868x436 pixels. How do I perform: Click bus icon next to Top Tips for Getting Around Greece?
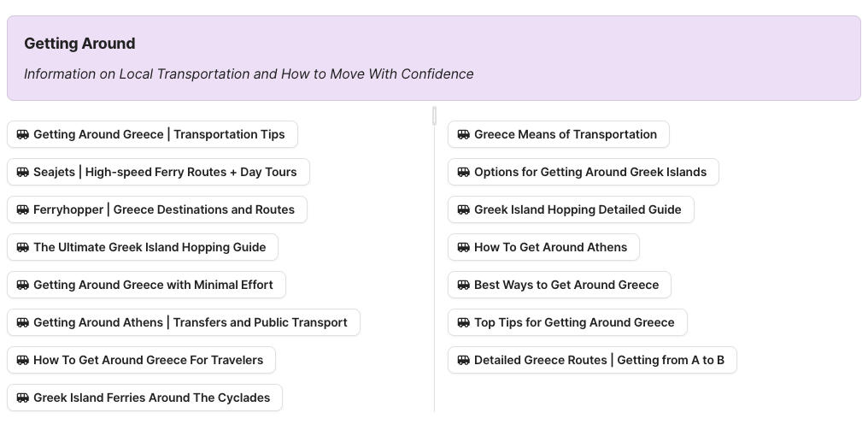click(x=464, y=322)
